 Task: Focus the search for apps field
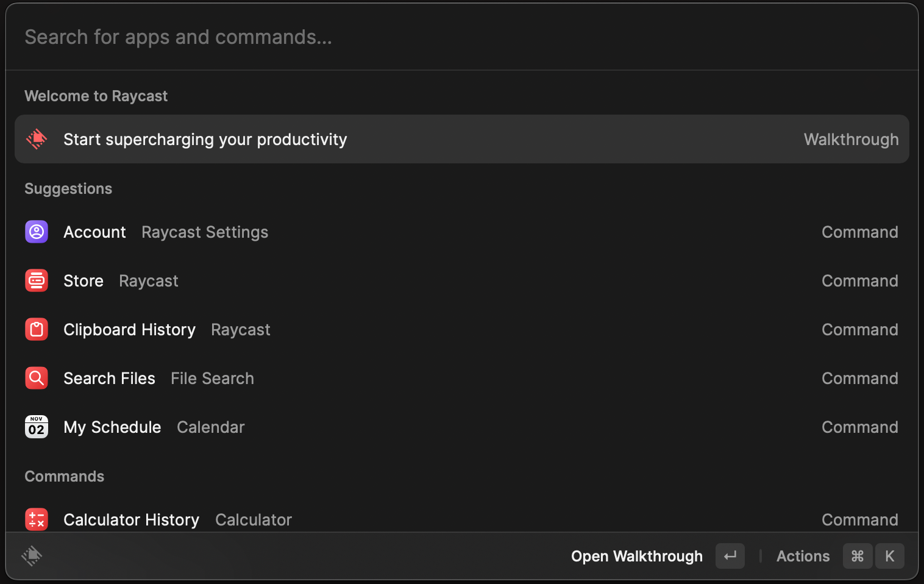coord(427,37)
